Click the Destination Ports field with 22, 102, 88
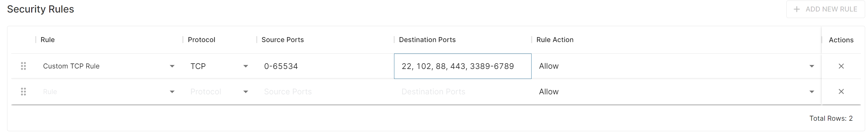Screen dimensions: 868x133 [463, 66]
